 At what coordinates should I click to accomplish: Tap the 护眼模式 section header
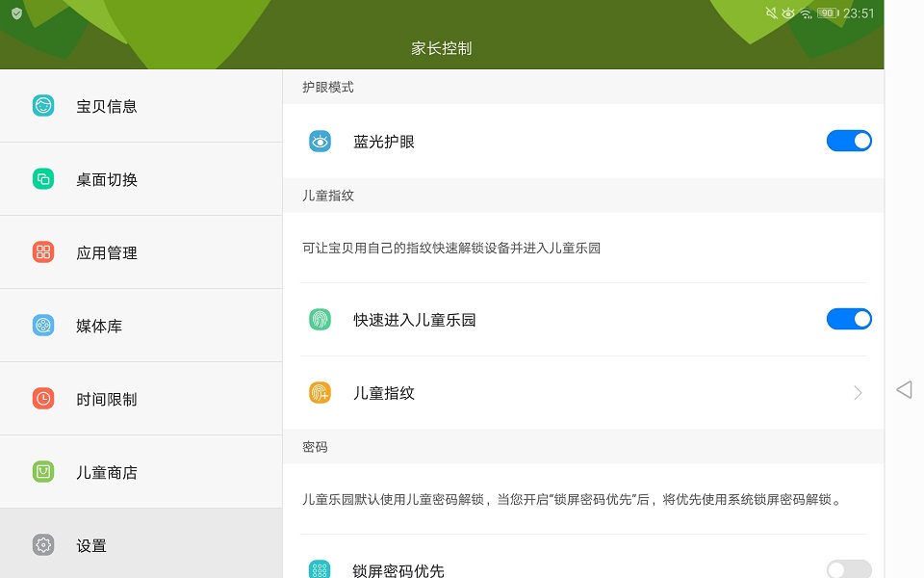point(327,88)
